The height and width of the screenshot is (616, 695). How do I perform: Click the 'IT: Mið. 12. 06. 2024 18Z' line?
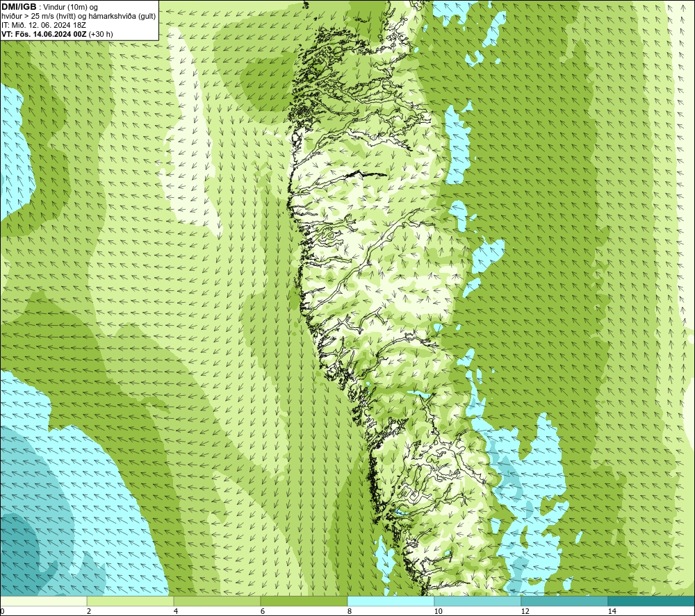click(44, 25)
